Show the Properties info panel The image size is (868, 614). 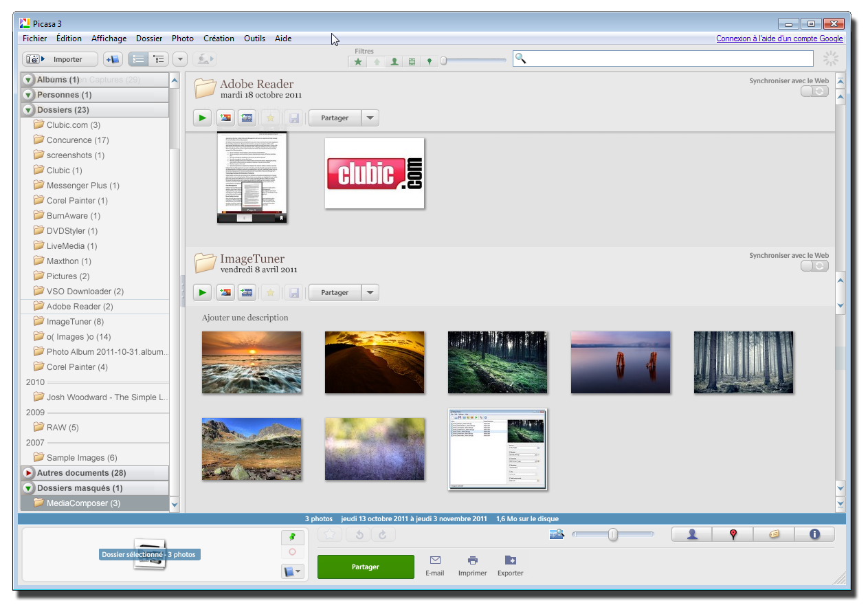pyautogui.click(x=814, y=534)
